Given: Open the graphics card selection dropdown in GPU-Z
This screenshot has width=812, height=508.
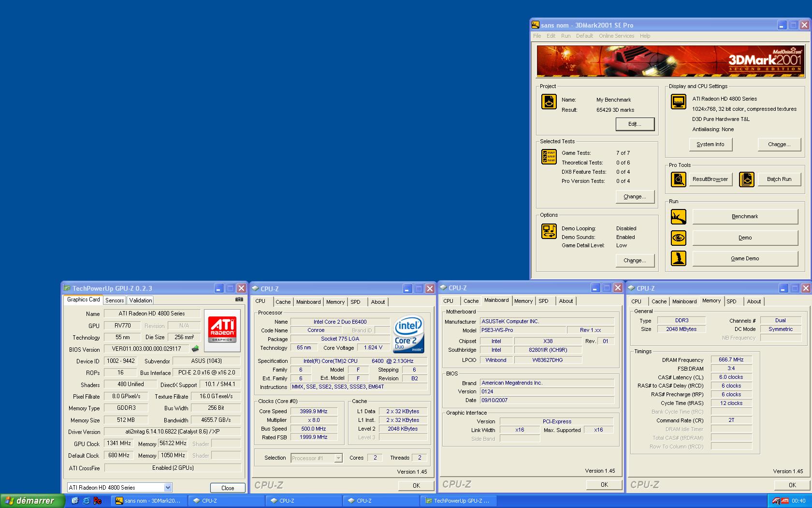Looking at the screenshot, I should click(168, 488).
